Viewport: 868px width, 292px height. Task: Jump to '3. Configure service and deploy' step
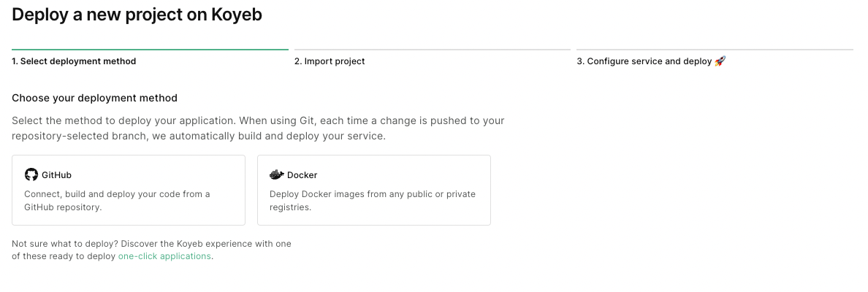pyautogui.click(x=644, y=61)
